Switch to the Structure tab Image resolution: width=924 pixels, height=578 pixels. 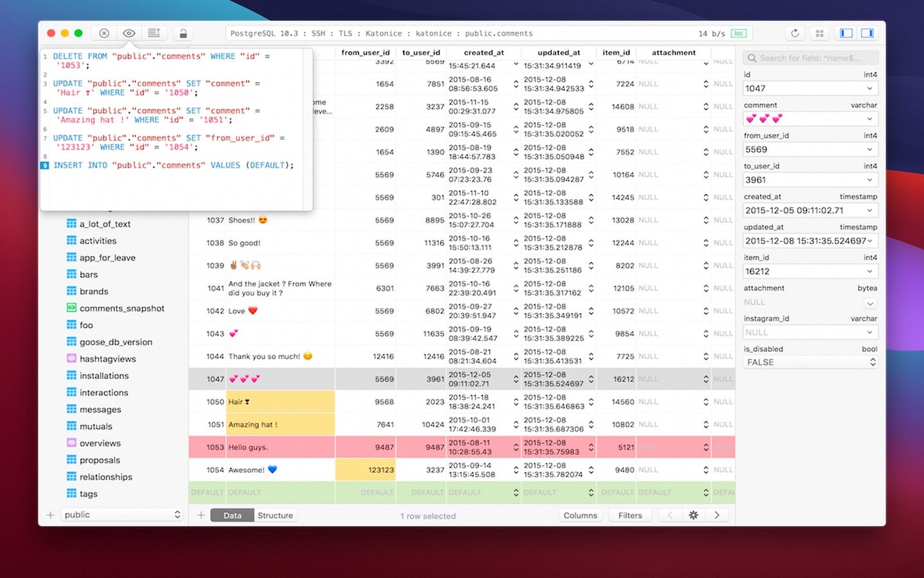click(x=275, y=515)
